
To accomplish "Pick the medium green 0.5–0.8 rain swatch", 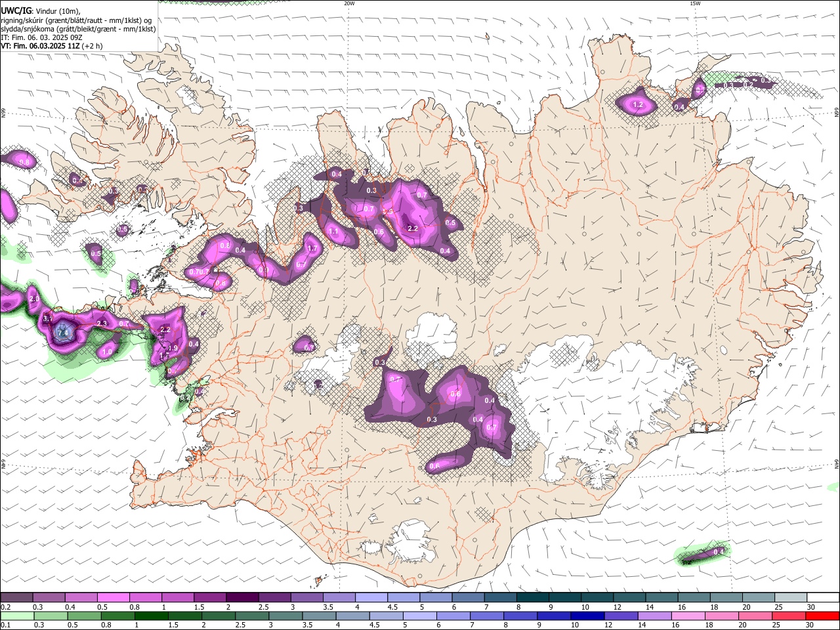I will coord(84,616).
